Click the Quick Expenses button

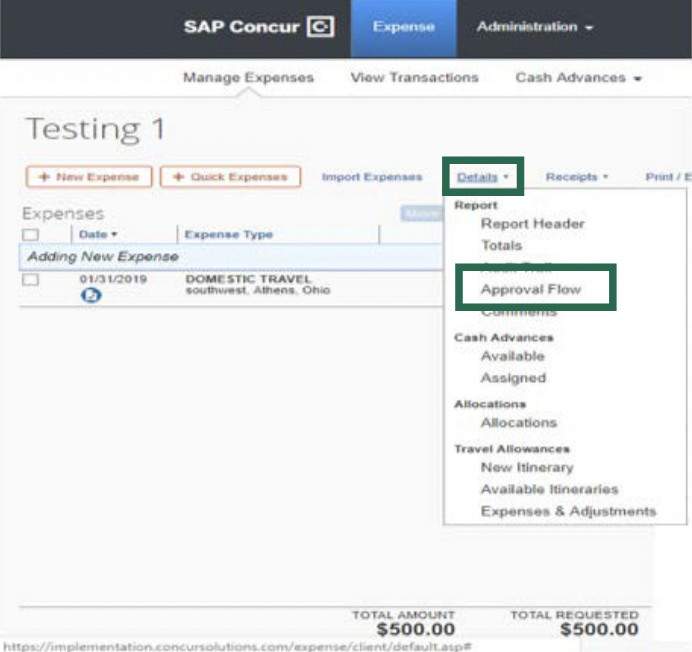pos(230,177)
